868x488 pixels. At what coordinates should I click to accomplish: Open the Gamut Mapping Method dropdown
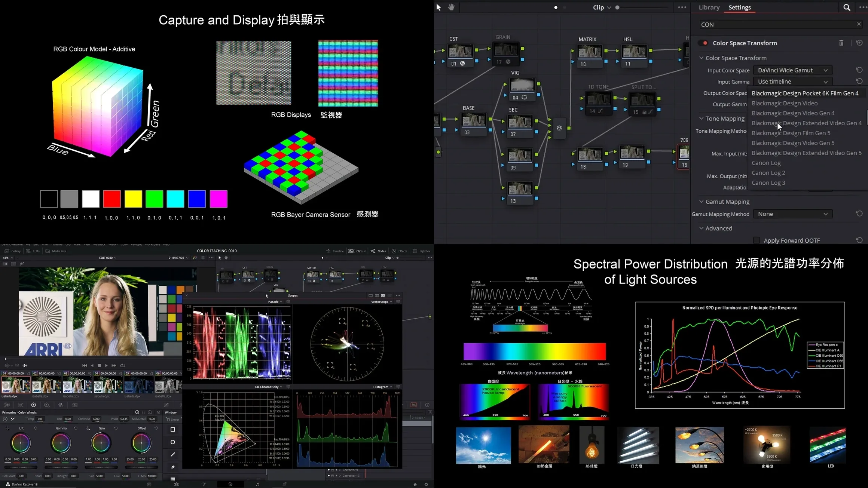(793, 214)
